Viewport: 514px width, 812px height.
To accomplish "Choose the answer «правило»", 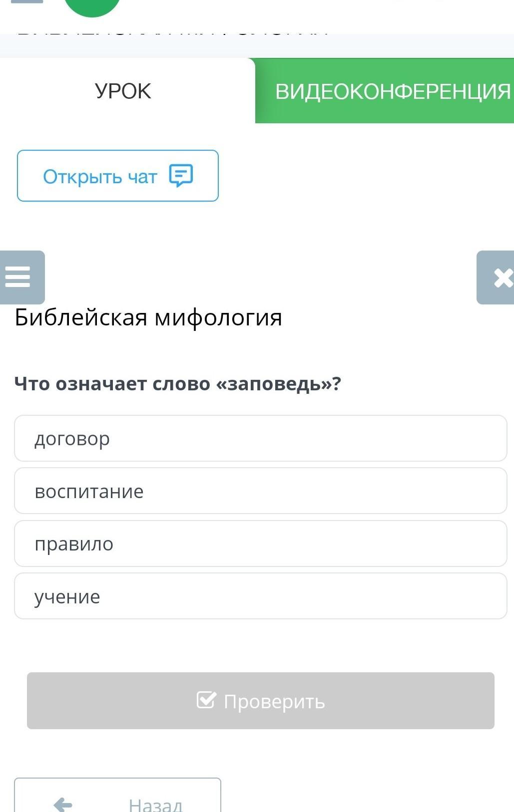I will tap(260, 543).
